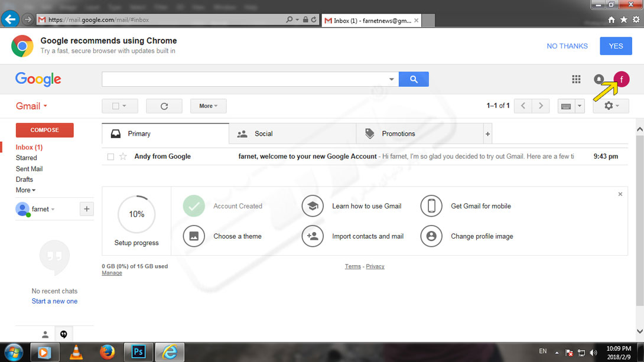Image resolution: width=644 pixels, height=362 pixels.
Task: Open the More actions dropdown
Action: 208,106
